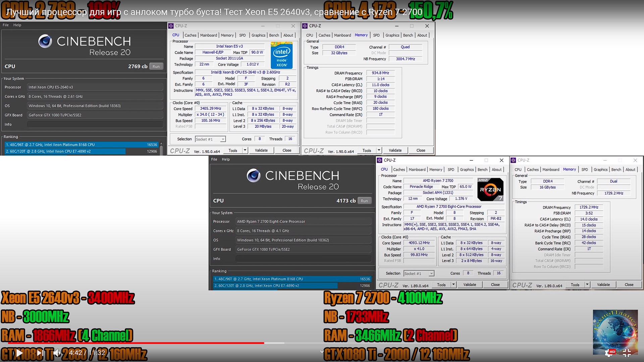Seek on the red video progress bar
Image resolution: width=644 pixels, height=362 pixels.
[134, 343]
